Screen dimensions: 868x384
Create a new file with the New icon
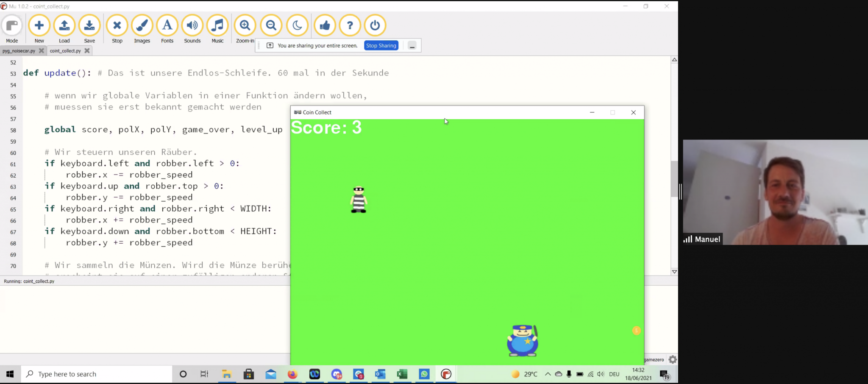(x=39, y=25)
